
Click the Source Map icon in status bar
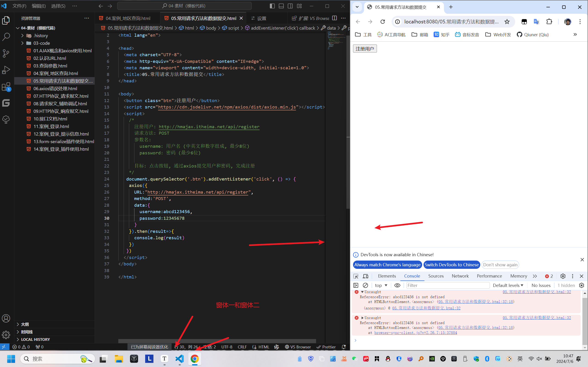point(277,347)
